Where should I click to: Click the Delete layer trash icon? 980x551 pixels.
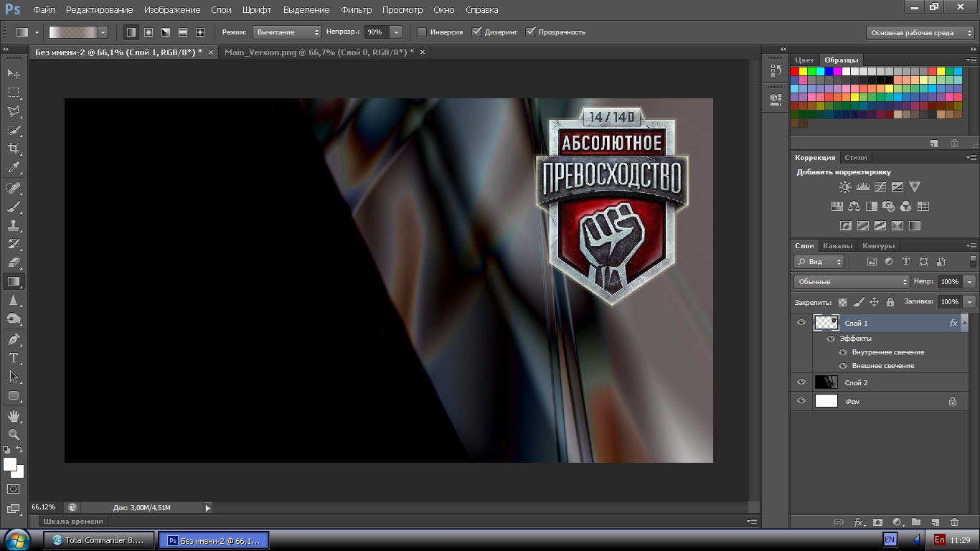[x=954, y=522]
